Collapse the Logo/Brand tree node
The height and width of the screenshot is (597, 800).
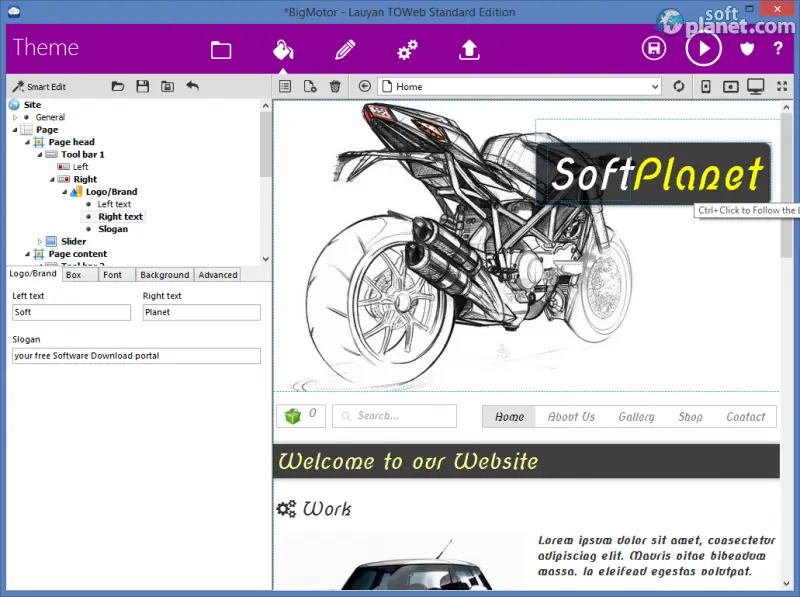[64, 192]
